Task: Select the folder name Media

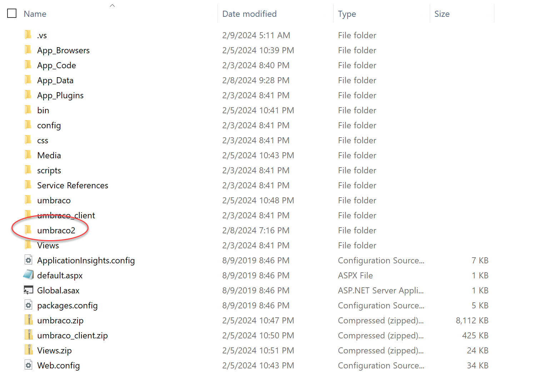Action: [49, 155]
